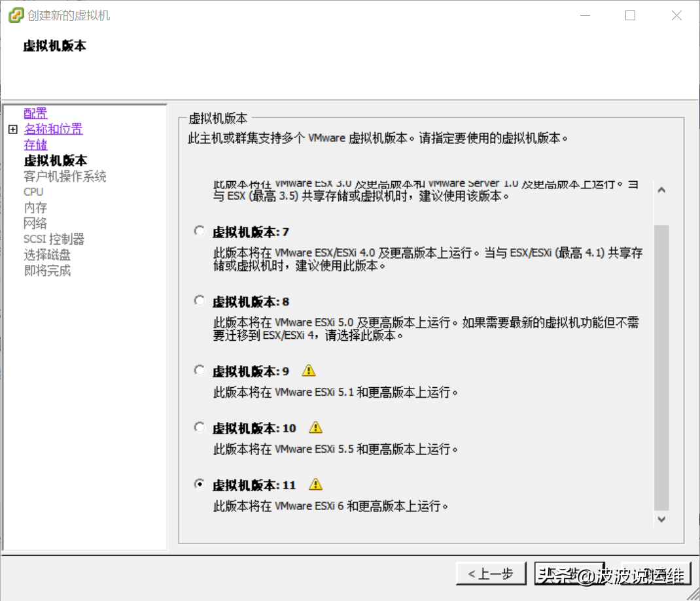Click the 内存 step in sidebar
Screen dimensions: 700x601
[x=35, y=207]
